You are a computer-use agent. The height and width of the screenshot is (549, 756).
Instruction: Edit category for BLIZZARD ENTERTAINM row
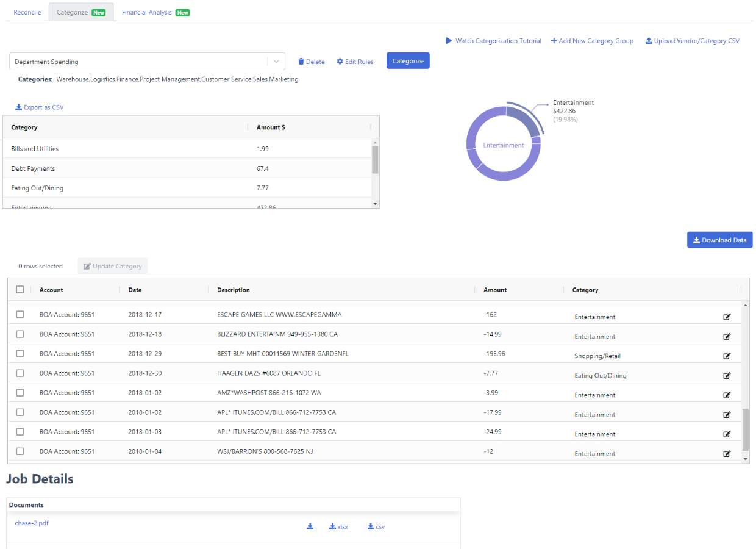(x=727, y=336)
